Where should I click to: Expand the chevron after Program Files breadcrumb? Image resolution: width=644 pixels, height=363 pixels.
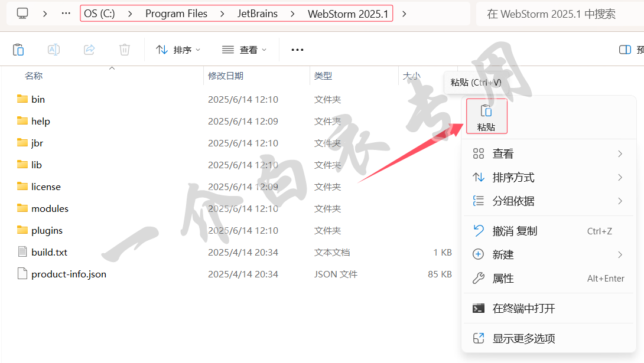click(222, 14)
